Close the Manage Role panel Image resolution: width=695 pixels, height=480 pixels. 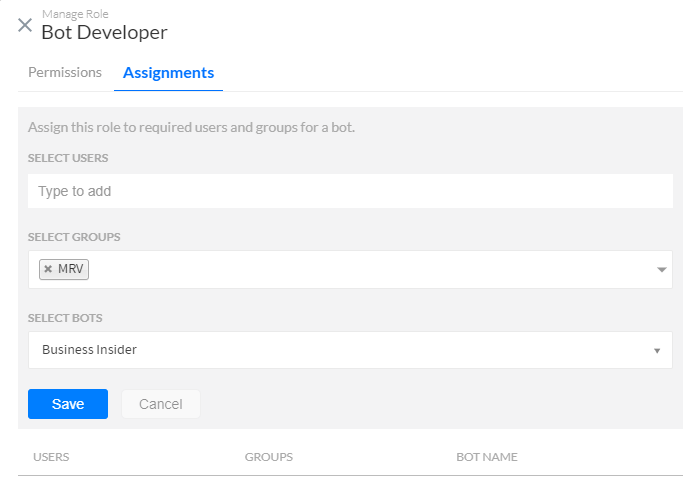point(25,25)
